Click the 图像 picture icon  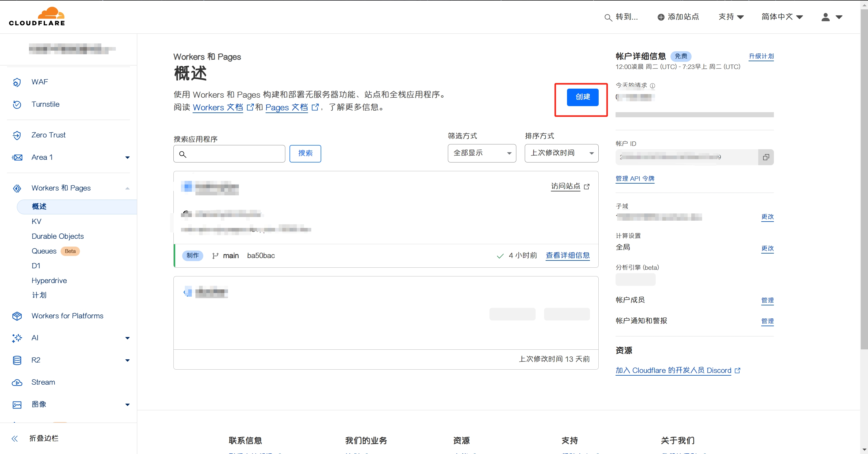click(x=17, y=405)
